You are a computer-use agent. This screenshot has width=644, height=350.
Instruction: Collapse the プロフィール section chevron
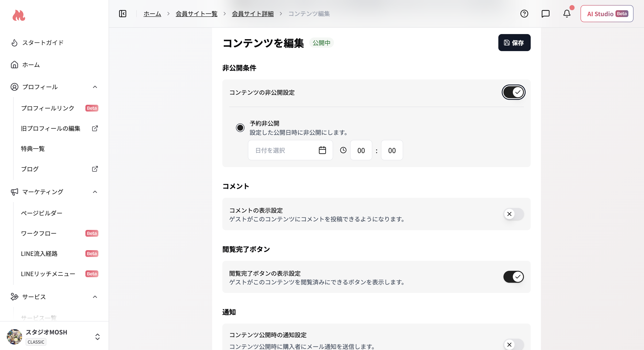click(95, 87)
